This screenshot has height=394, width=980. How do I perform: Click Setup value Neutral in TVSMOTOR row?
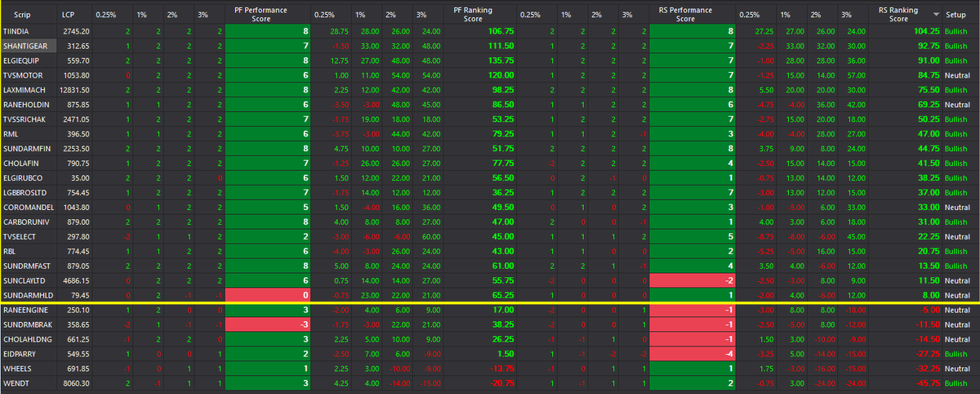(955, 74)
